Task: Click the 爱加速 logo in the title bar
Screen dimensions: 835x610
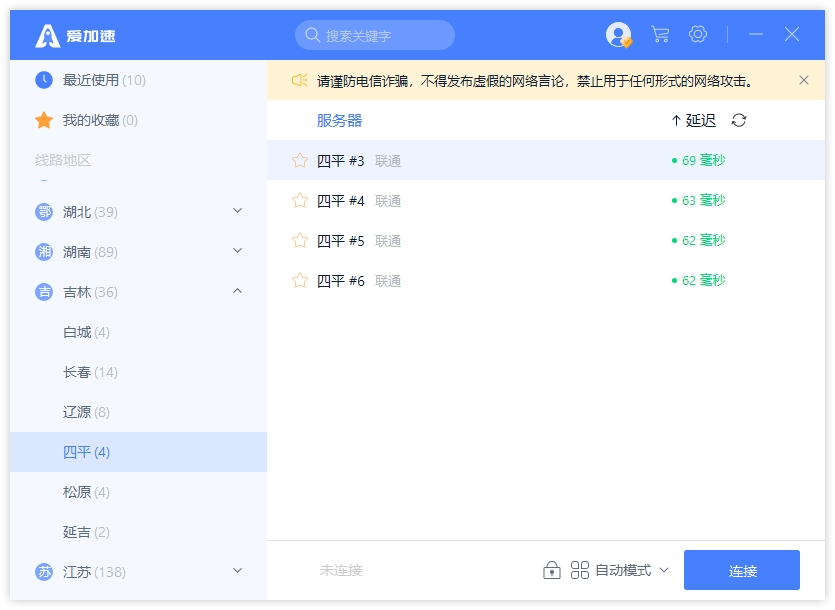Action: (x=76, y=36)
